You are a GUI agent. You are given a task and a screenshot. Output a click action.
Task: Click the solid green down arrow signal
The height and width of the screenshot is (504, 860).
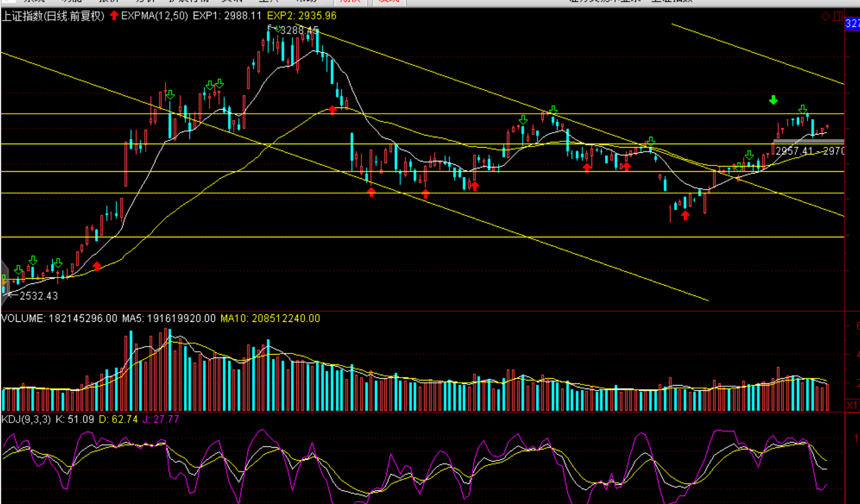[773, 100]
